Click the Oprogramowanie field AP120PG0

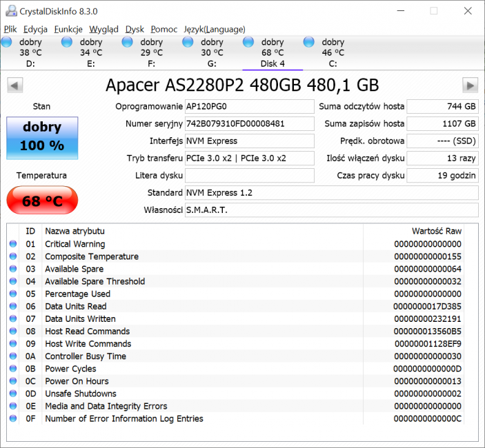tap(249, 106)
